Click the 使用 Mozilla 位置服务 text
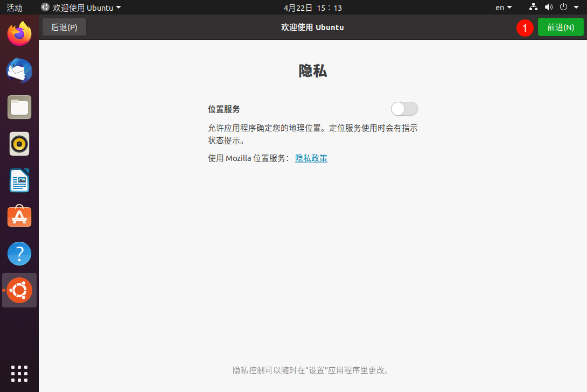This screenshot has height=392, width=587. (x=248, y=158)
